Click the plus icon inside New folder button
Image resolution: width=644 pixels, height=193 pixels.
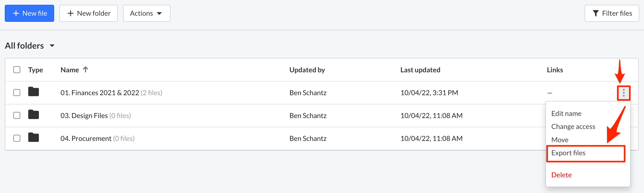(x=70, y=13)
